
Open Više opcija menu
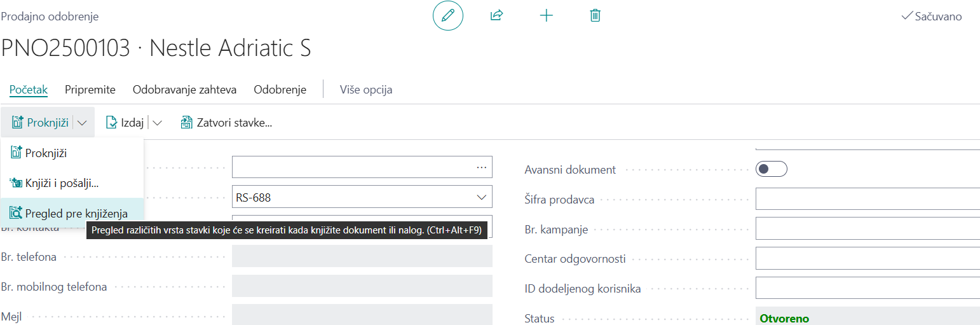365,90
